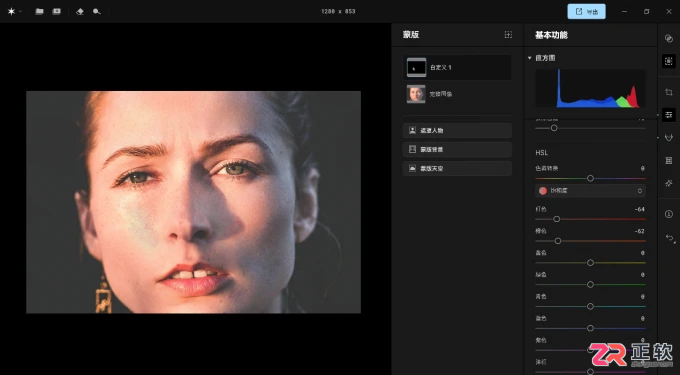Click the slider handle above HSL heading
The width and height of the screenshot is (680, 375).
[554, 128]
